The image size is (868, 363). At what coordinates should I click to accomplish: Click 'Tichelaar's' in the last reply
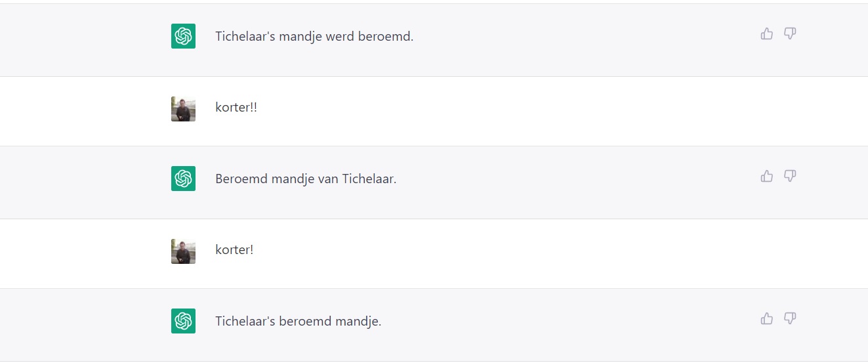coord(245,322)
